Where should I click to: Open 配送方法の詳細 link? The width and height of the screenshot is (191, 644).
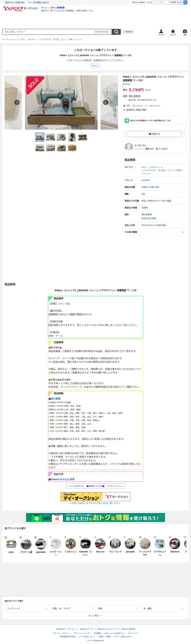149,218
